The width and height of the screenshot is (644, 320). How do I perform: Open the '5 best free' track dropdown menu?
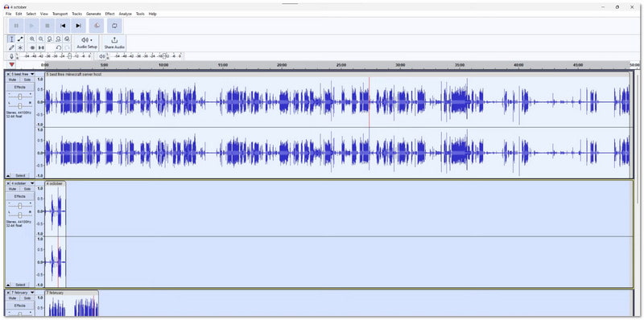pyautogui.click(x=32, y=74)
